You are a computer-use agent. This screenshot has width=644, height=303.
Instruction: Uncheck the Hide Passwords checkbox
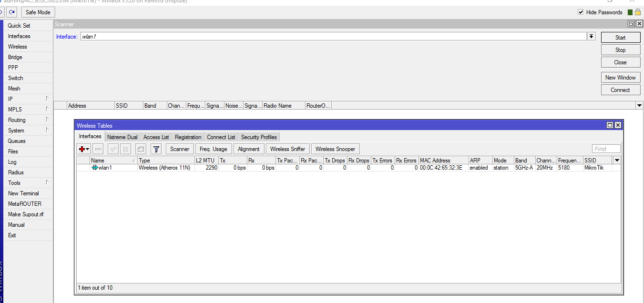coord(581,12)
